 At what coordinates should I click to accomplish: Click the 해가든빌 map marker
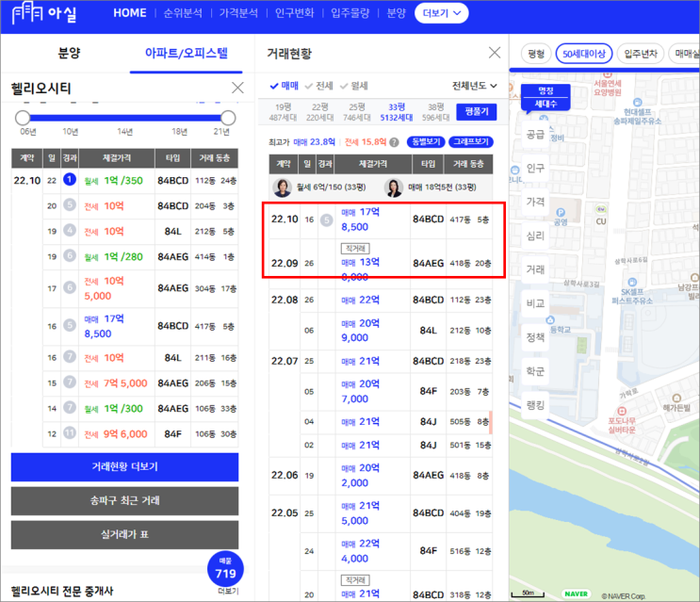tap(676, 399)
